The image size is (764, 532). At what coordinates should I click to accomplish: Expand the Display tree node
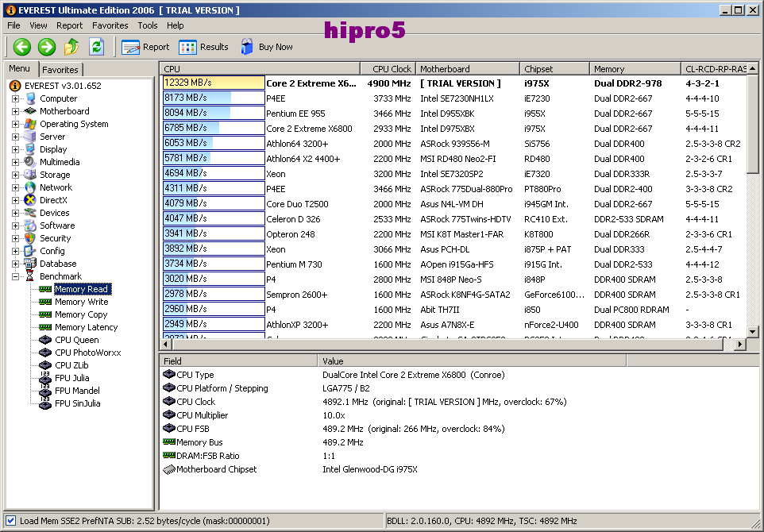[x=16, y=149]
